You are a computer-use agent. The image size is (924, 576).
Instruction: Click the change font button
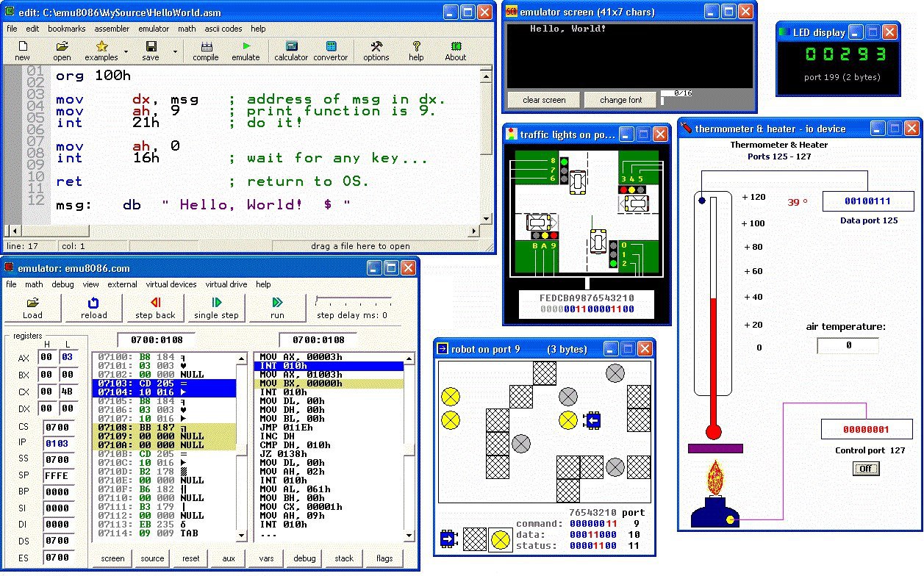(620, 100)
